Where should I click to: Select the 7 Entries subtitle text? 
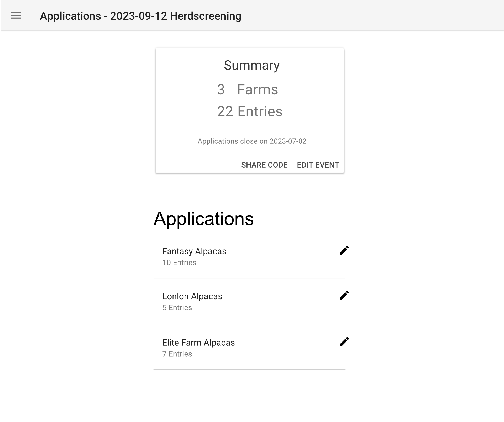click(177, 354)
